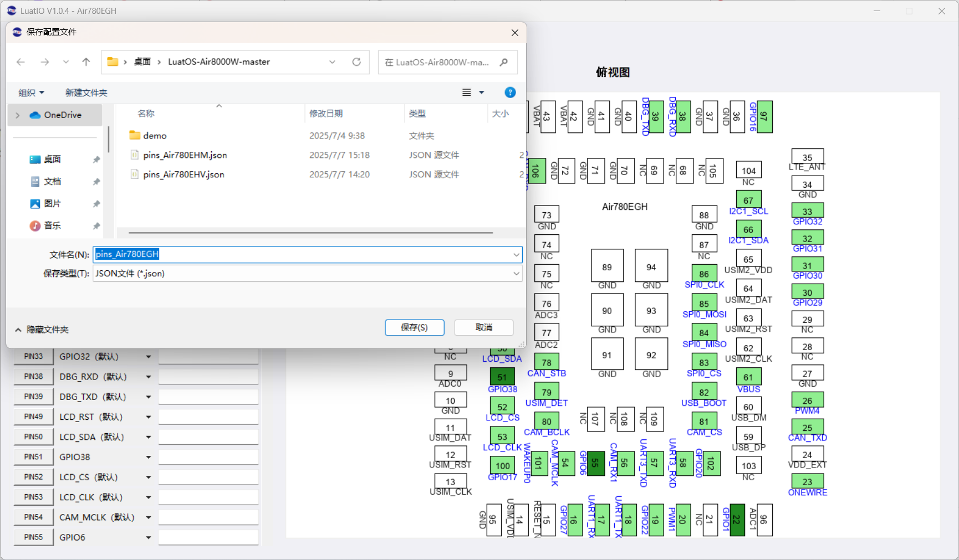This screenshot has width=959, height=560.
Task: Select 图片 in quick access
Action: click(52, 204)
